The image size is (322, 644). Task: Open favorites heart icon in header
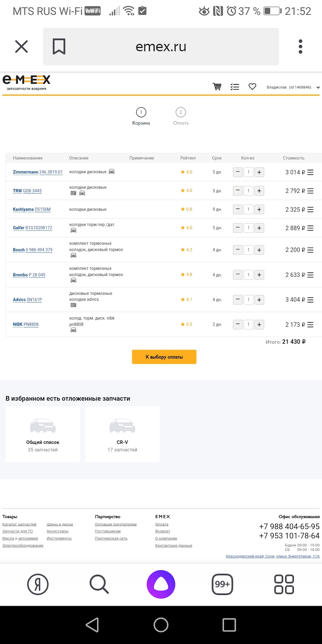252,87
